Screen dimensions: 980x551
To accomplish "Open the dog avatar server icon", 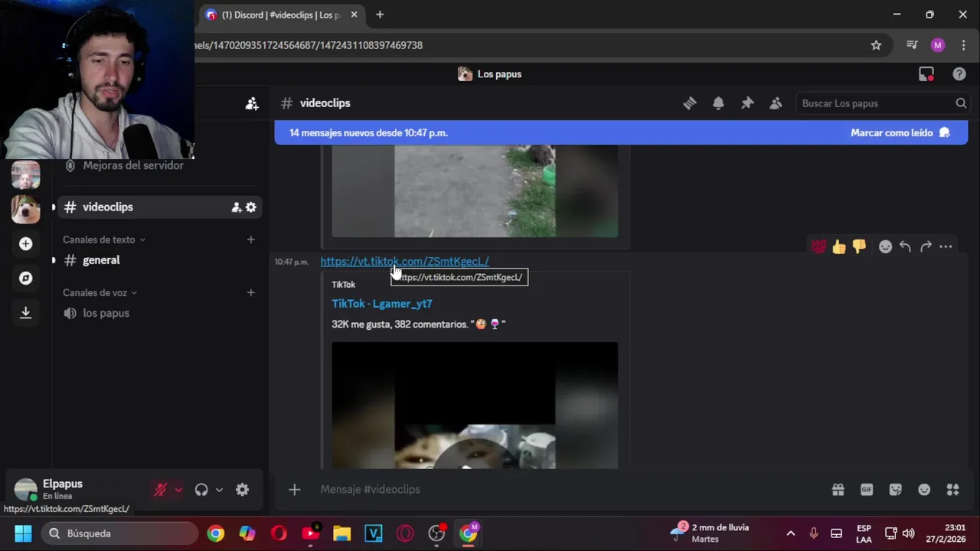I will [x=25, y=209].
